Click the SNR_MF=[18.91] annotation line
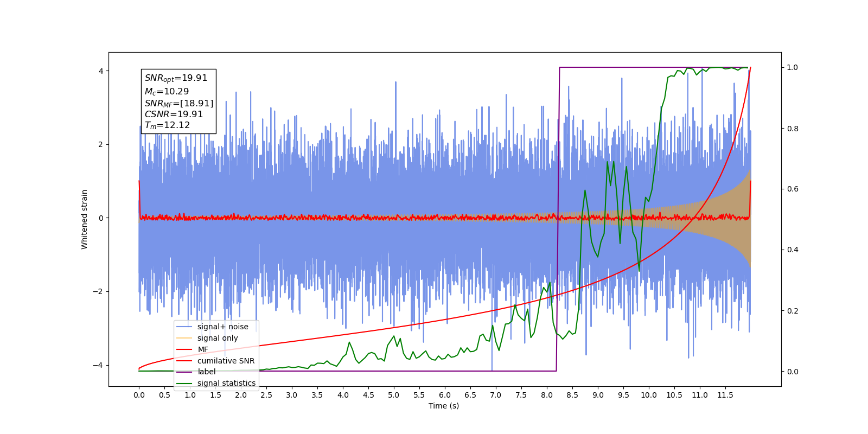The image size is (868, 434). (x=179, y=103)
